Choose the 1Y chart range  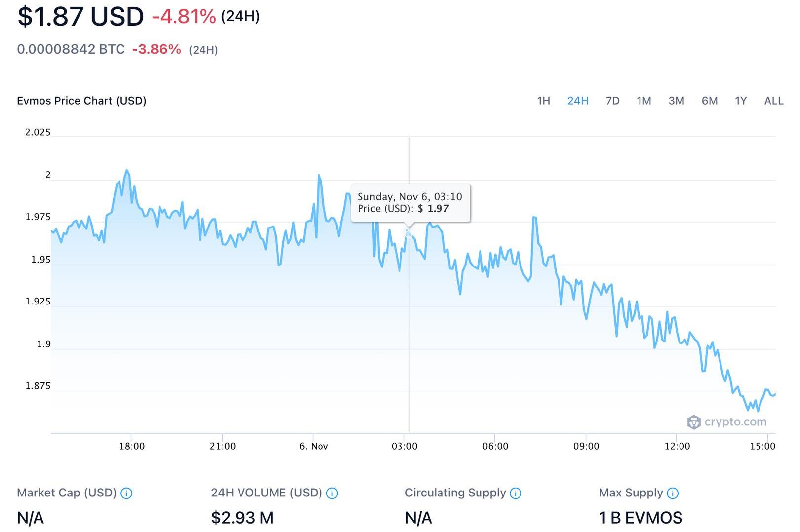(x=740, y=101)
